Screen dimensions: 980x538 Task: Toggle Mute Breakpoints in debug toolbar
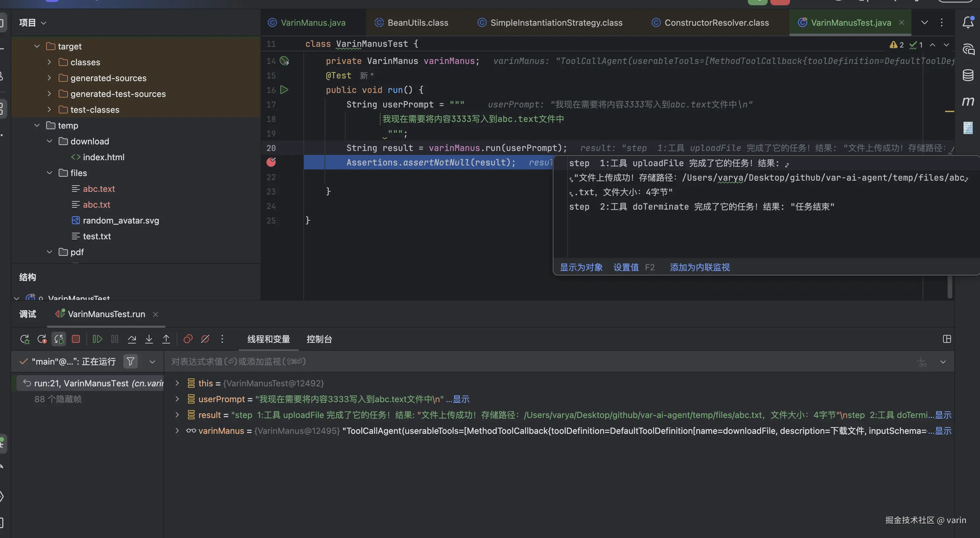[205, 339]
